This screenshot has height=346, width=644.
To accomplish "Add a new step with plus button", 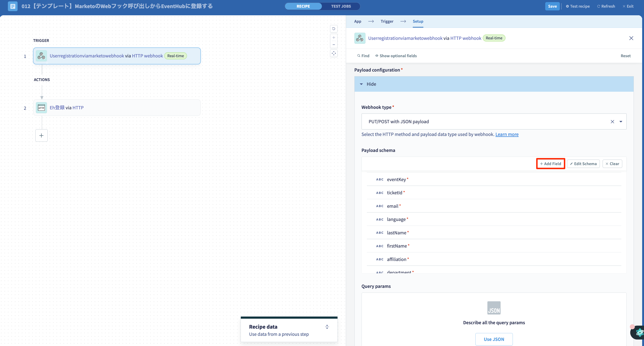I will pos(41,135).
